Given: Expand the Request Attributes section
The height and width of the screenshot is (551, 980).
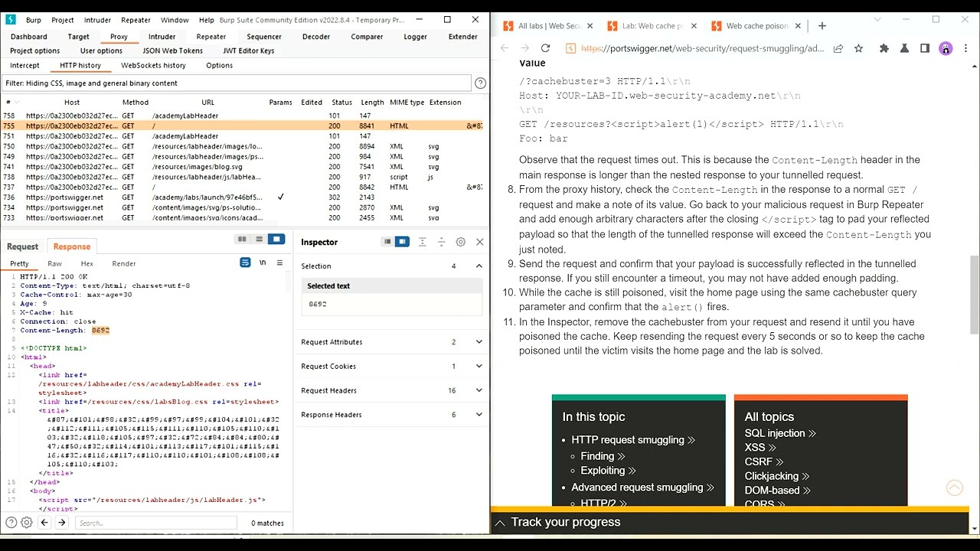Looking at the screenshot, I should pos(479,342).
